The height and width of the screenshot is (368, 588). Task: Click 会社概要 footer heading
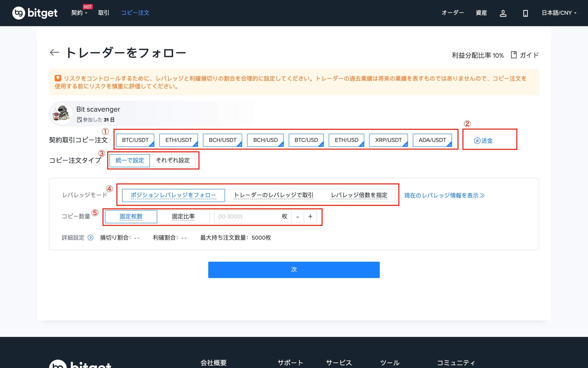213,363
